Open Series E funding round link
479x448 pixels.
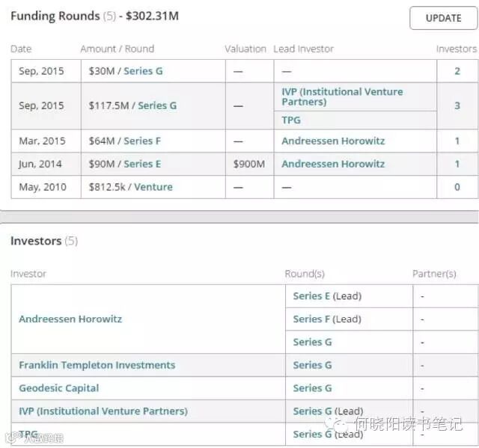142,164
